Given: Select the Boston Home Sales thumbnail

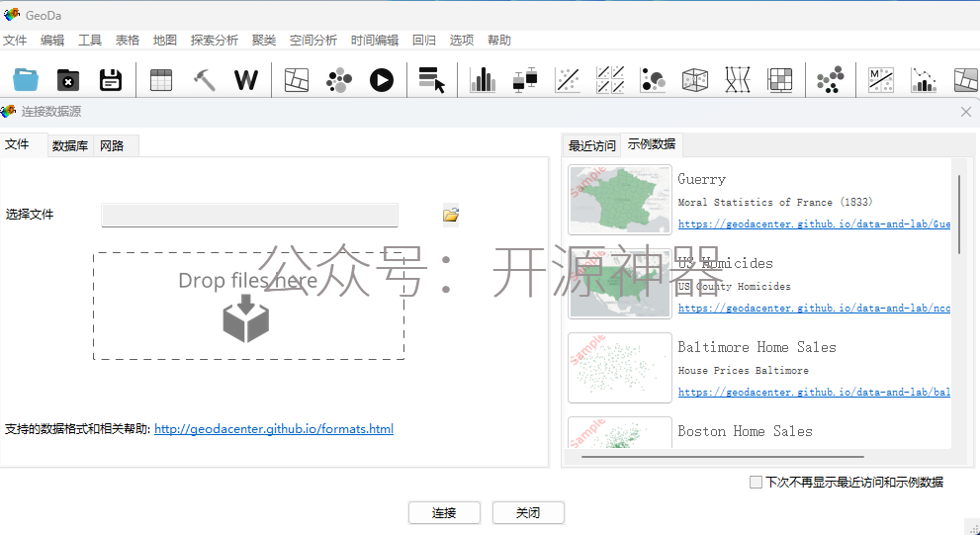Looking at the screenshot, I should 619,432.
